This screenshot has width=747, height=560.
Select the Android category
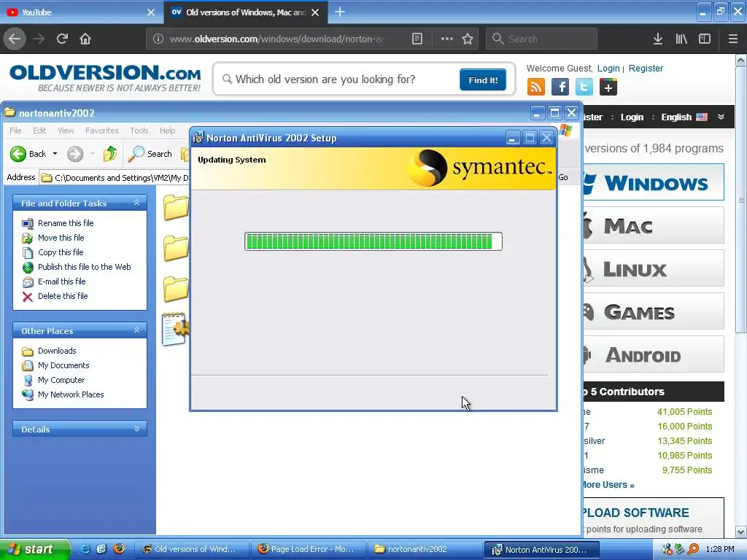[653, 354]
